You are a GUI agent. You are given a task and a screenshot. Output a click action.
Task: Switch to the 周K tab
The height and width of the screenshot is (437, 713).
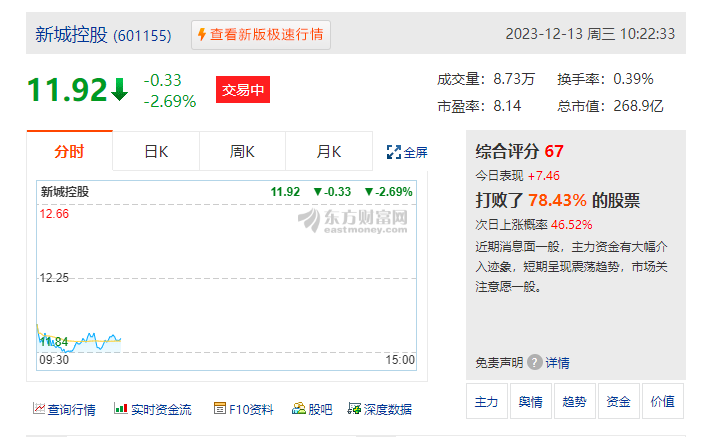click(242, 151)
